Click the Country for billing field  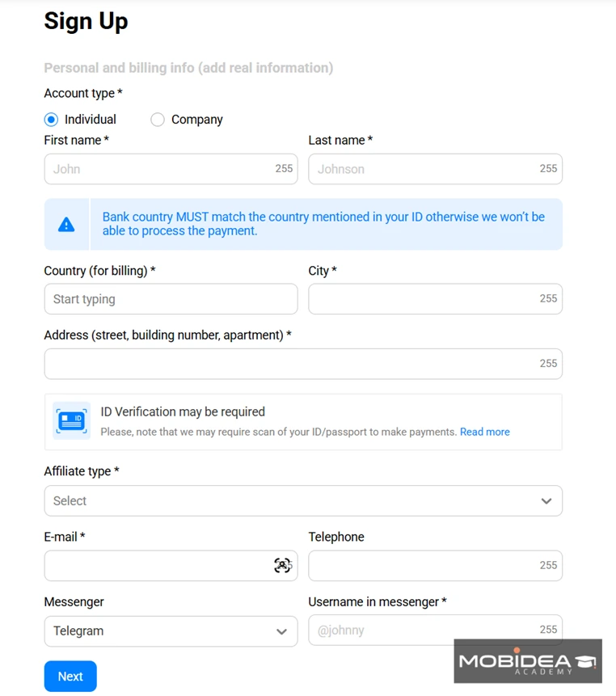171,299
